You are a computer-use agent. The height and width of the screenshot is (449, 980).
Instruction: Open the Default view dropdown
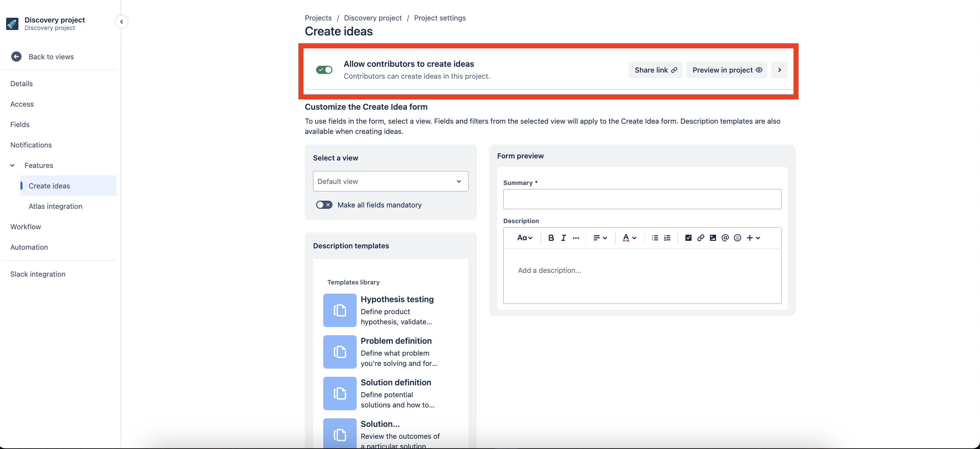(390, 181)
